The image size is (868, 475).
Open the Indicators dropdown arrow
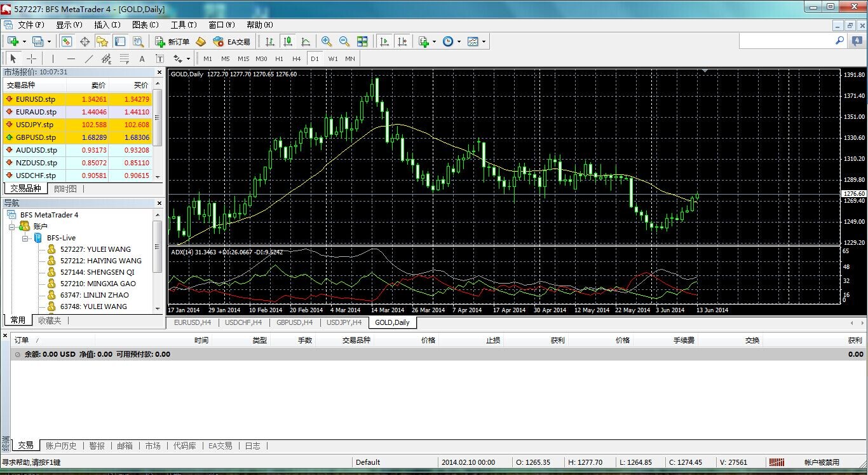coord(434,41)
